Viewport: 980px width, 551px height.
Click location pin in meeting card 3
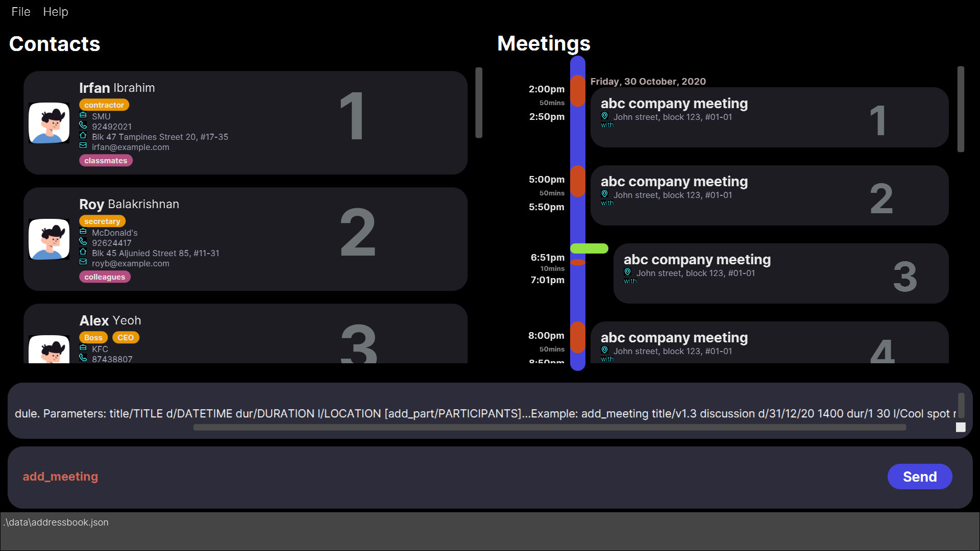pyautogui.click(x=628, y=272)
